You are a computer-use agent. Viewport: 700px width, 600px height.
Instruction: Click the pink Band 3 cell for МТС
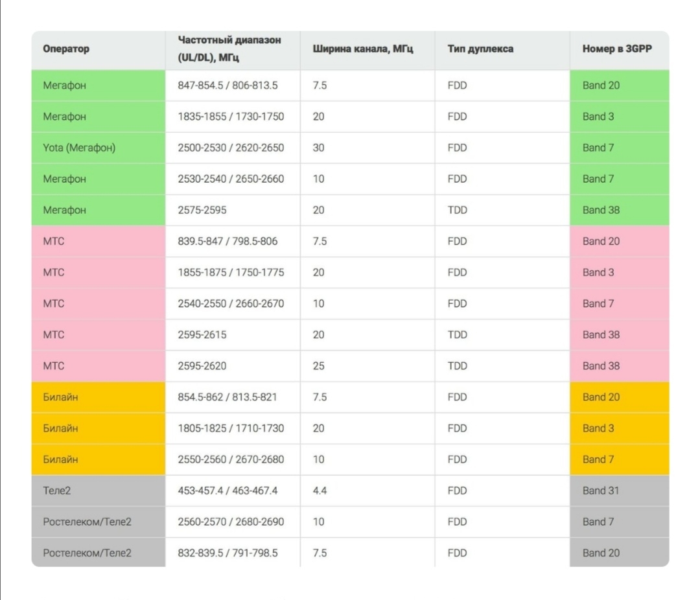pos(598,272)
